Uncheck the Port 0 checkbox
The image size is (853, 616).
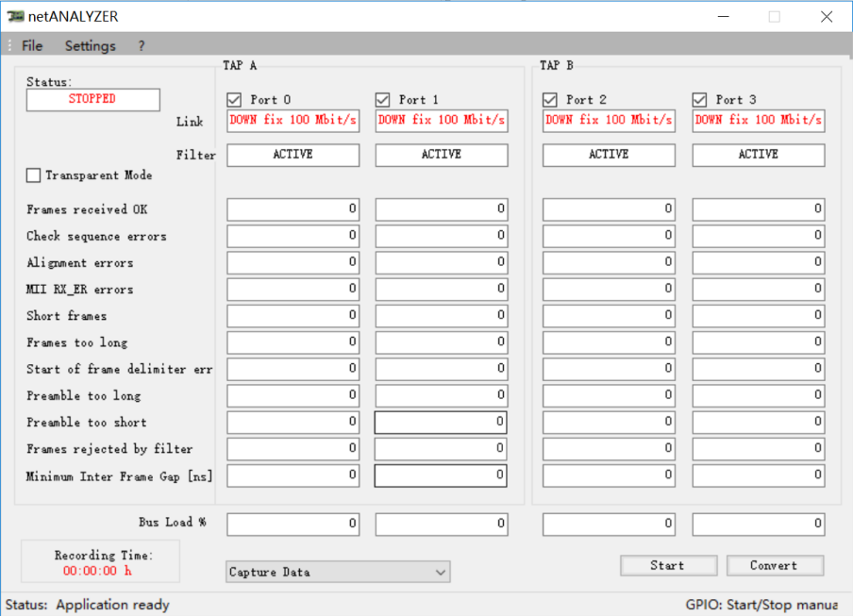pyautogui.click(x=234, y=99)
